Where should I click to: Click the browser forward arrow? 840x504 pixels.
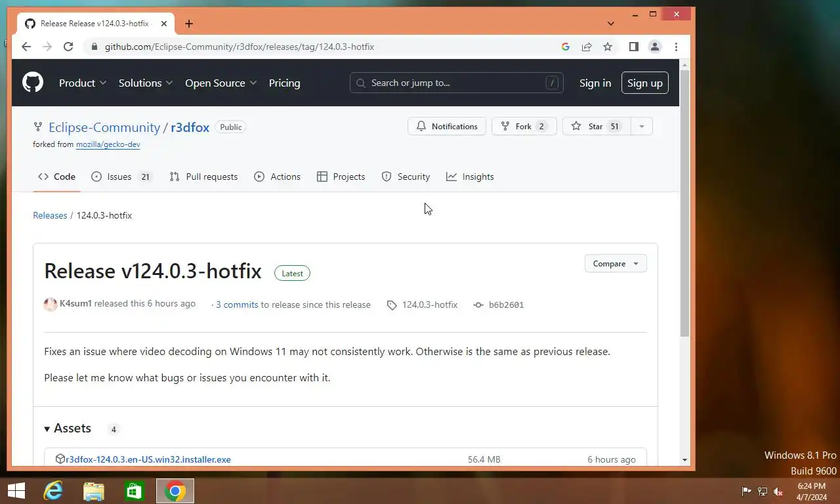47,47
